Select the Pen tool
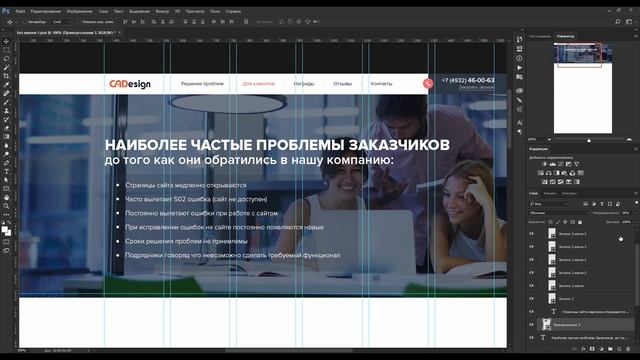This screenshot has width=640, height=360. (x=6, y=163)
